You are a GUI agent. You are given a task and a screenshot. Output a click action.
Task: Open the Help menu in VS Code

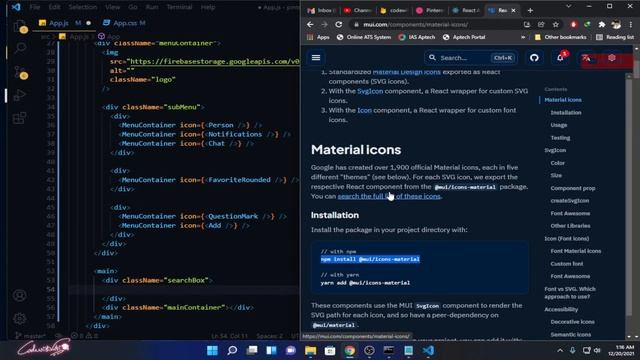(208, 7)
